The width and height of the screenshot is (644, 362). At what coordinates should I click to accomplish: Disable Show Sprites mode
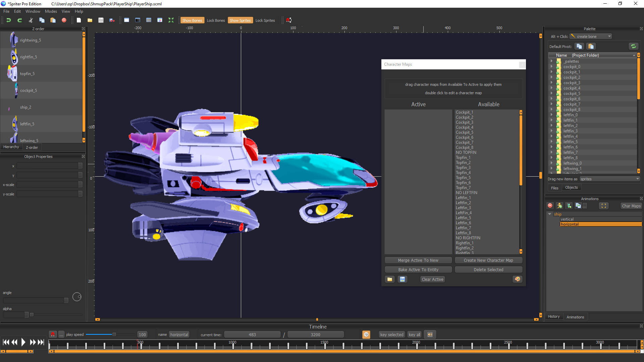[x=240, y=20]
